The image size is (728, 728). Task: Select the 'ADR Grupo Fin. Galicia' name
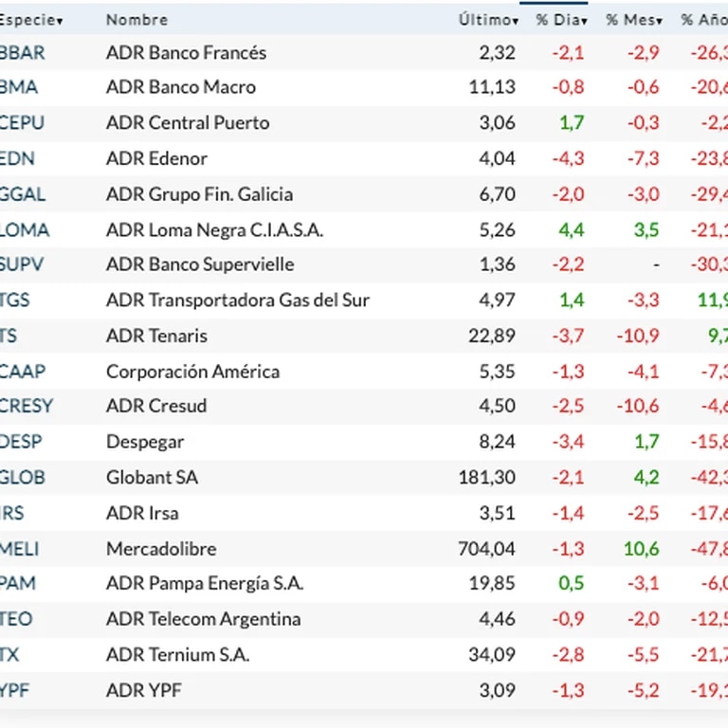click(x=199, y=194)
